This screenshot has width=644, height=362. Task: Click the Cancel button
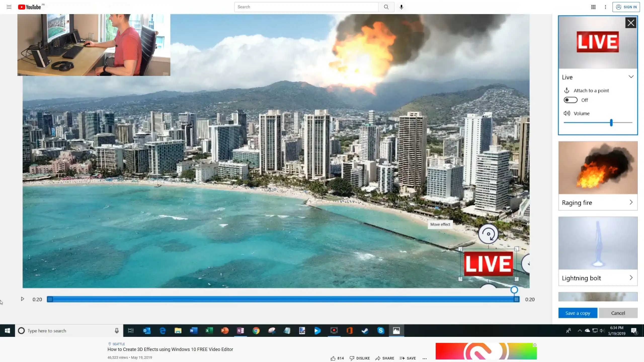[618, 313]
